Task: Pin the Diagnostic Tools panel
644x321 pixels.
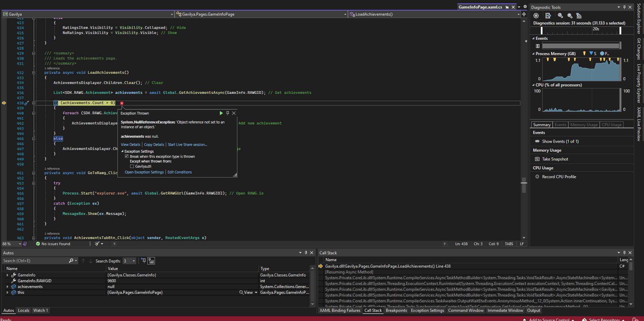Action: [624, 7]
